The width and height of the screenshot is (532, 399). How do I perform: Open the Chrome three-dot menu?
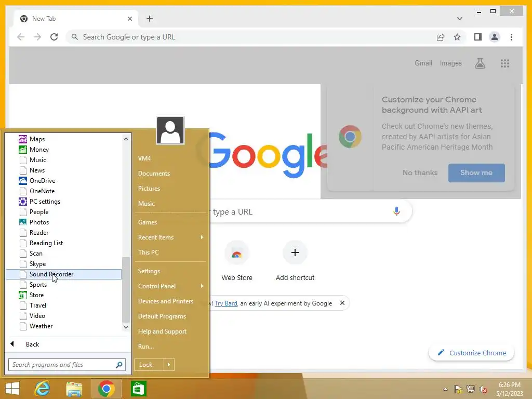[x=511, y=37]
